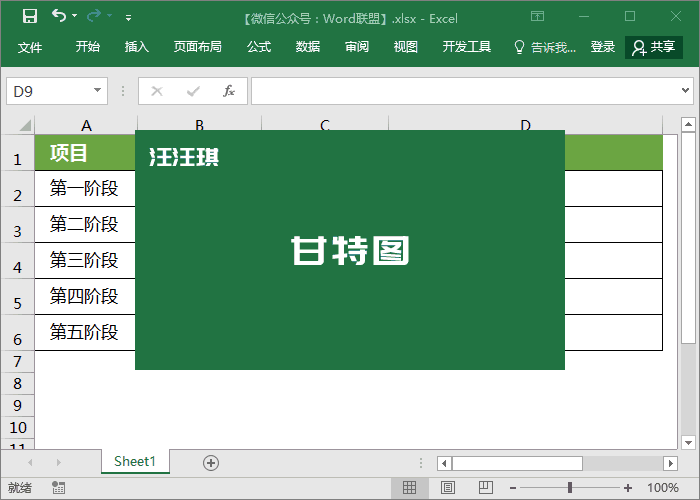Screen dimensions: 700x500
Task: Click the 共享 share button
Action: point(654,47)
